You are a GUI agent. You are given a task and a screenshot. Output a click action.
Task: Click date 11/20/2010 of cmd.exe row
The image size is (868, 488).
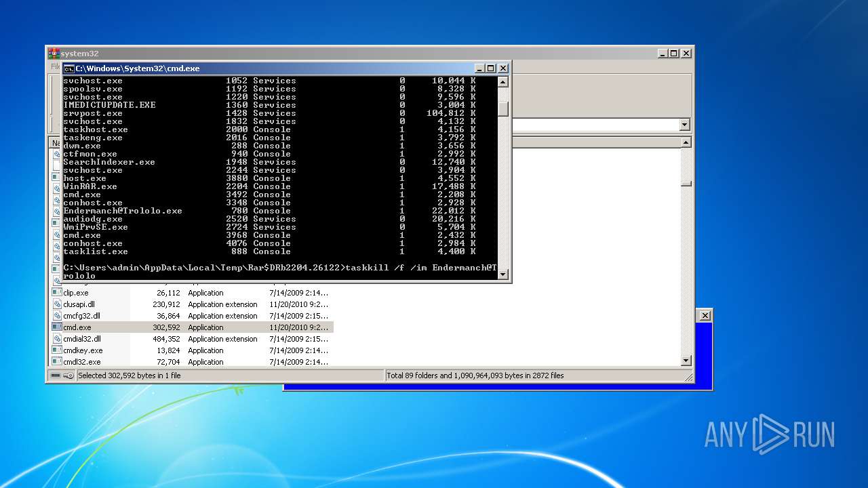[298, 327]
